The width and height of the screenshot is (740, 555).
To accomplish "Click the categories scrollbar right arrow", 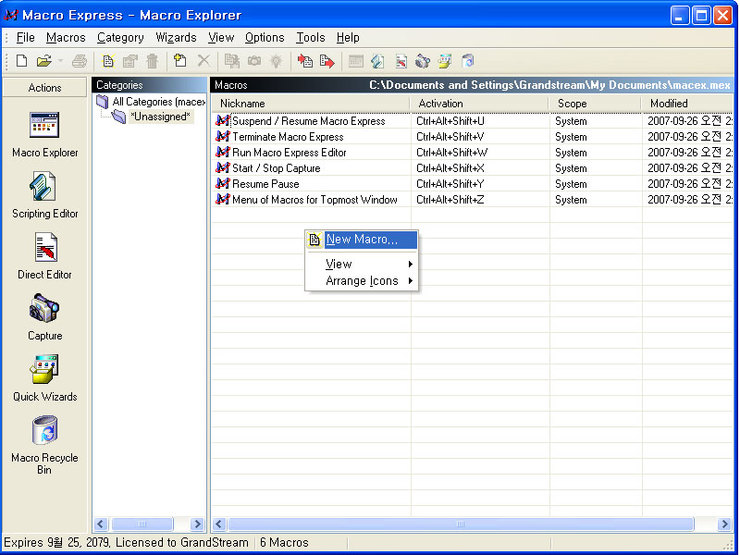I will [197, 524].
